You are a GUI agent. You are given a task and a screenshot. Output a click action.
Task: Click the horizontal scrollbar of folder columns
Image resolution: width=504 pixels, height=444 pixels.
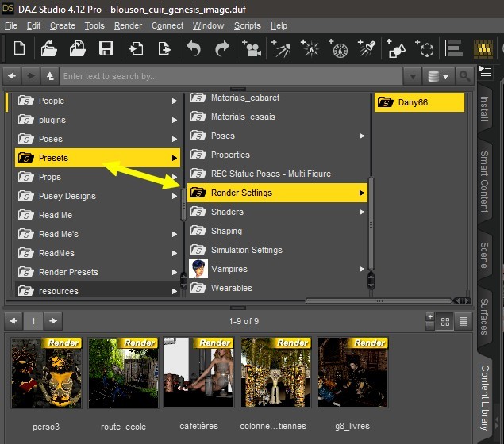[x=379, y=300]
